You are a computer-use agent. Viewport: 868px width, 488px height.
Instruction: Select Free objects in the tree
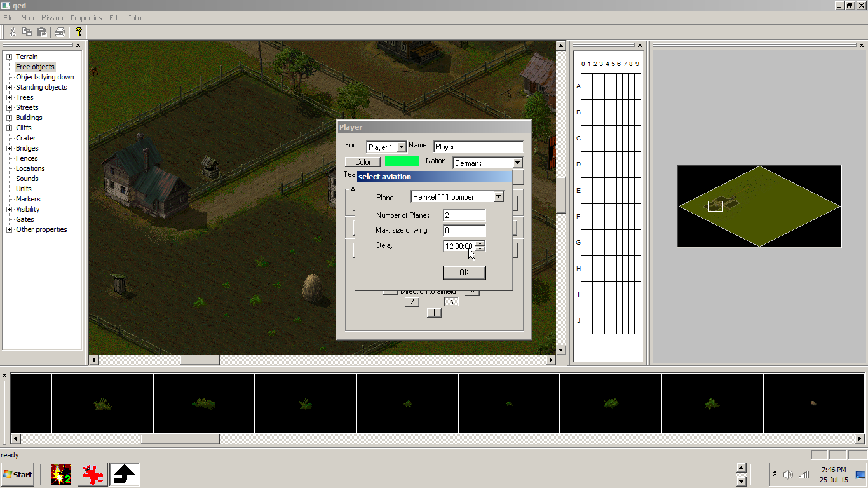[x=35, y=67]
